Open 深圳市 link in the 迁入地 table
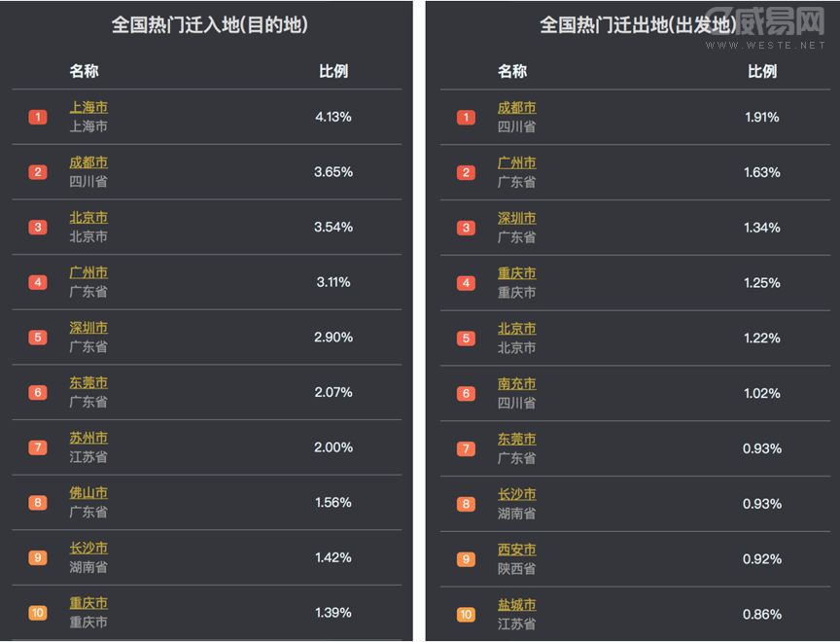 (88, 328)
